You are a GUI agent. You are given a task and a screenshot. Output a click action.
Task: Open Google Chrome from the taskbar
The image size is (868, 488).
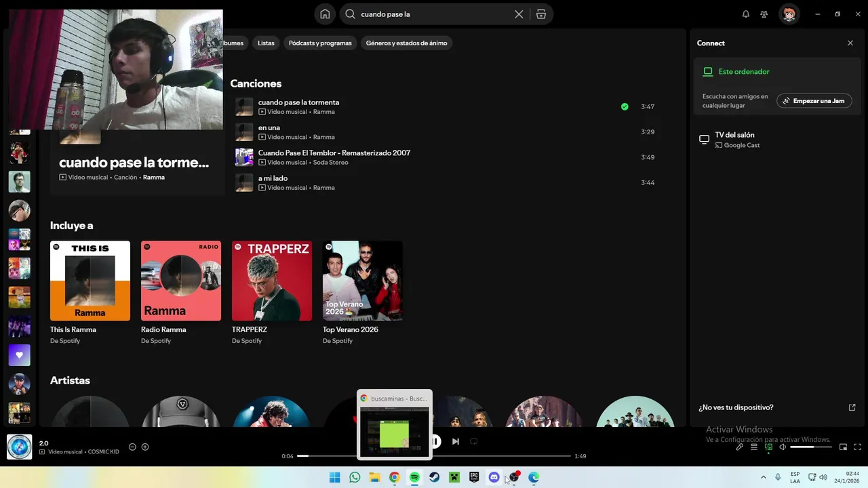tap(395, 477)
